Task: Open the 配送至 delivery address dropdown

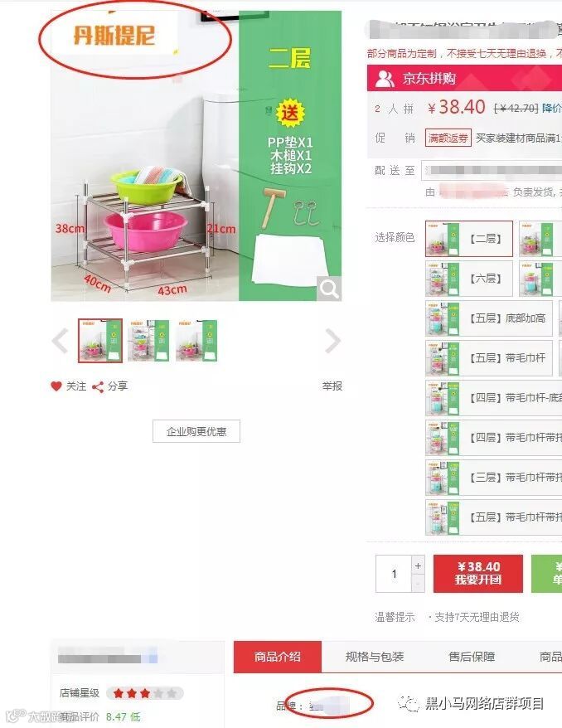Action: coord(491,171)
